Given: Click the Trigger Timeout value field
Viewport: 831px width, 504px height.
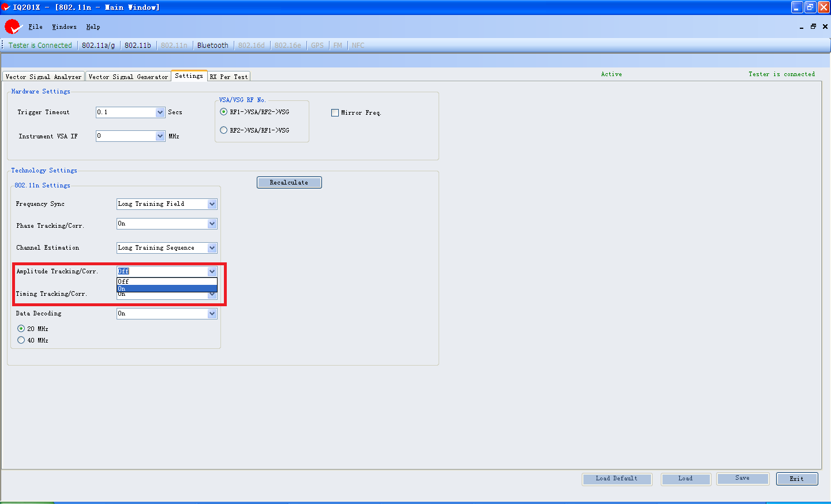Looking at the screenshot, I should coord(126,112).
